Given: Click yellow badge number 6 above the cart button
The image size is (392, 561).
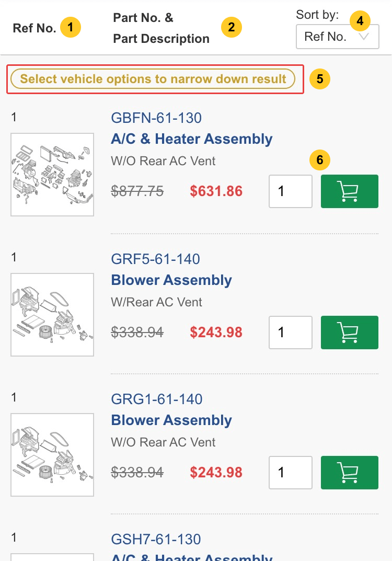Looking at the screenshot, I should click(319, 161).
